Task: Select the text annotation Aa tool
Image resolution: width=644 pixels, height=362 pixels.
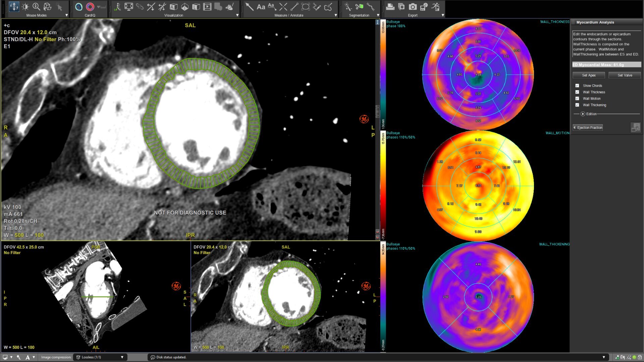Action: [261, 7]
